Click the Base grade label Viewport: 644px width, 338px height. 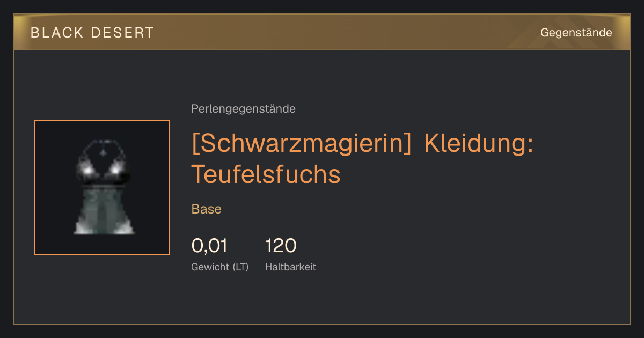click(206, 209)
